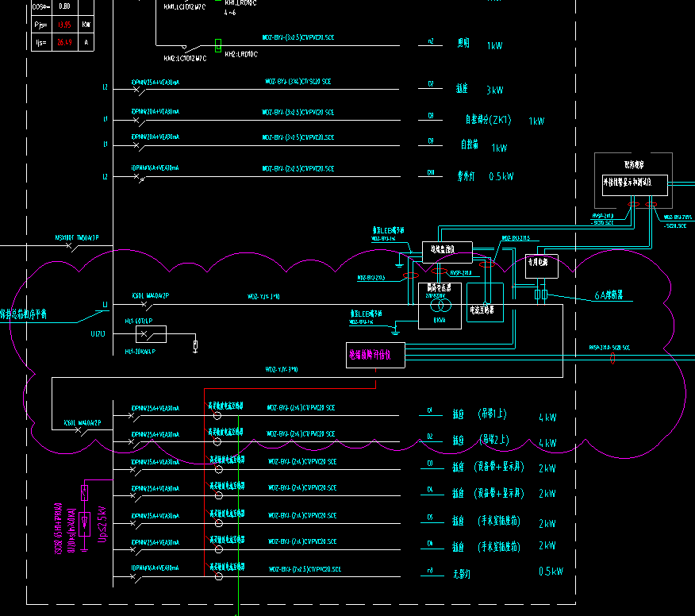The image size is (695, 616).
Task: Click the 0.80 power factor cell
Action: pos(64,6)
